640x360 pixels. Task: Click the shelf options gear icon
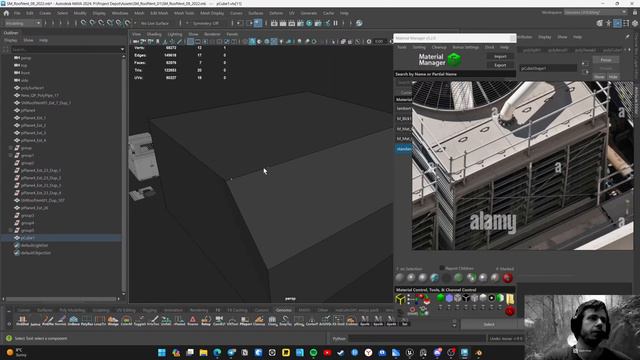click(9, 324)
